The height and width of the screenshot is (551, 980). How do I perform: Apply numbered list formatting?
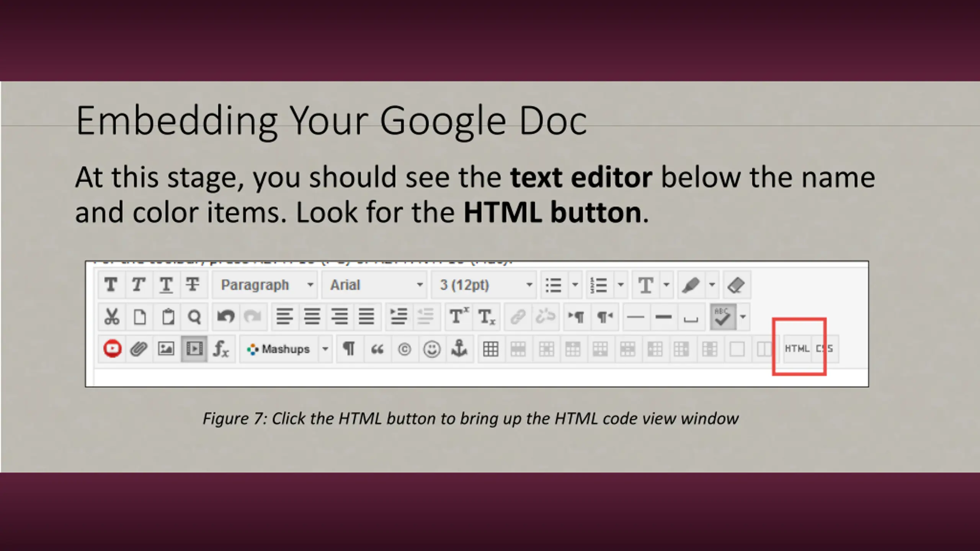[x=599, y=285]
